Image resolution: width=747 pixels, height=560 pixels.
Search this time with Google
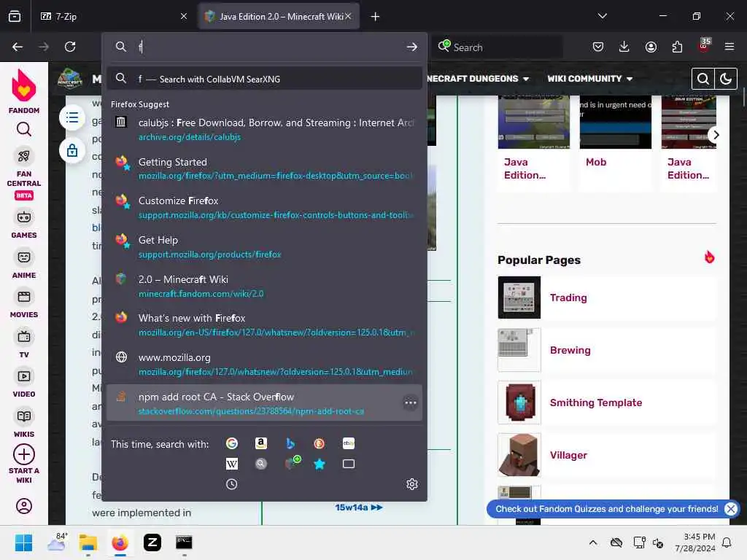(231, 443)
